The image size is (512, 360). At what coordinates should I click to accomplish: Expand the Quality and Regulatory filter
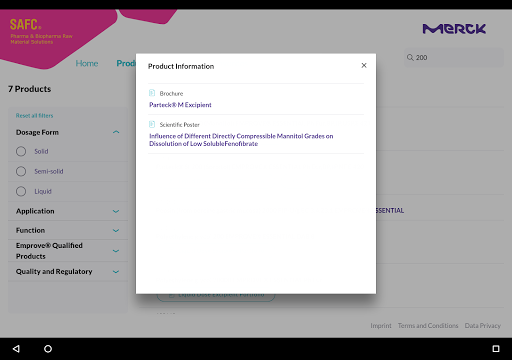click(116, 272)
